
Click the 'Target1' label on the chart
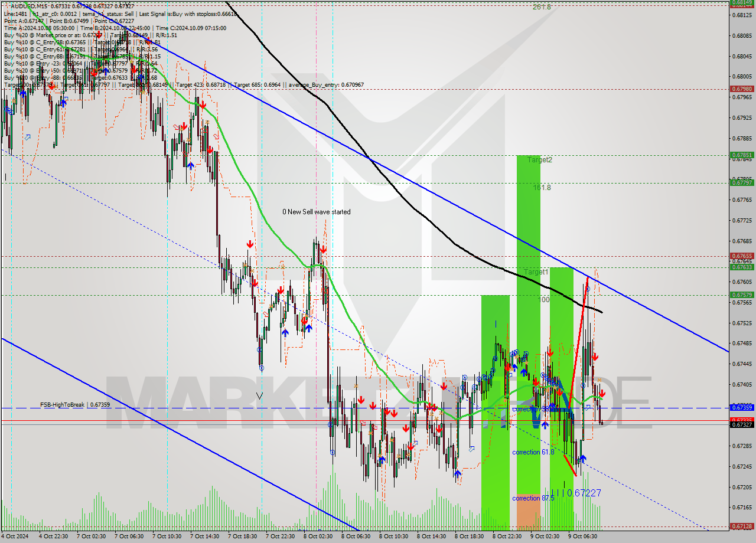pos(536,272)
